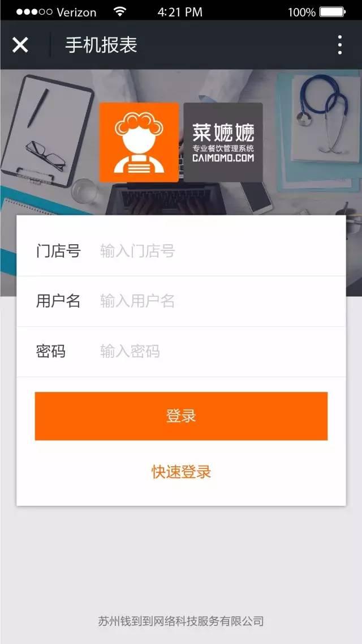This screenshot has height=644, width=362.
Task: Tap the 手机报表 page title
Action: [x=101, y=45]
